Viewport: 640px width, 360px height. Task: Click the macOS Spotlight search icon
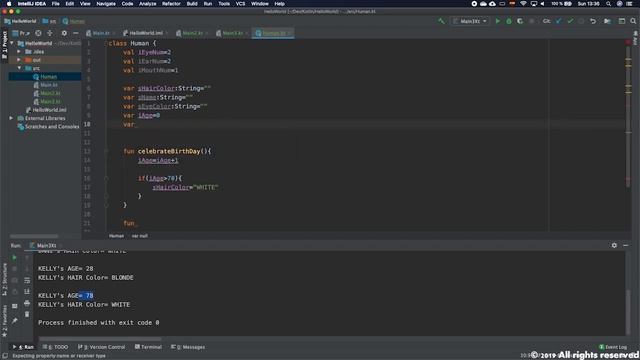608,4
